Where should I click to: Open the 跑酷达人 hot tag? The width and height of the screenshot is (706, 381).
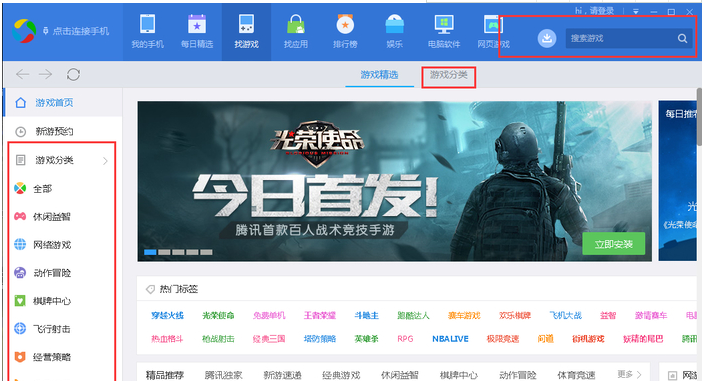[413, 315]
